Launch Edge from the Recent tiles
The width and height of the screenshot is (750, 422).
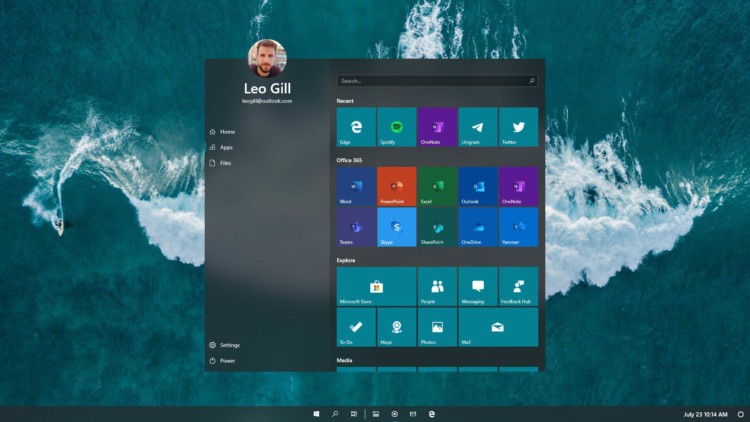[x=356, y=128]
